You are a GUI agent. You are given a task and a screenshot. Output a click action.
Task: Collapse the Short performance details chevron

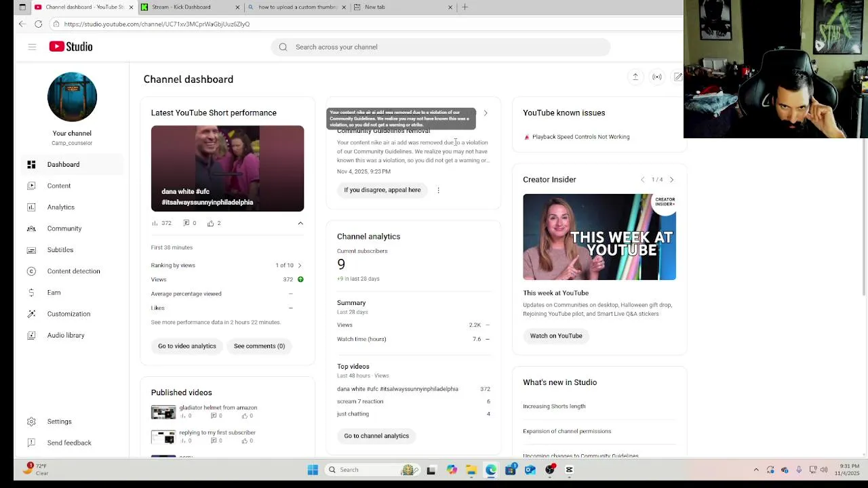(300, 223)
